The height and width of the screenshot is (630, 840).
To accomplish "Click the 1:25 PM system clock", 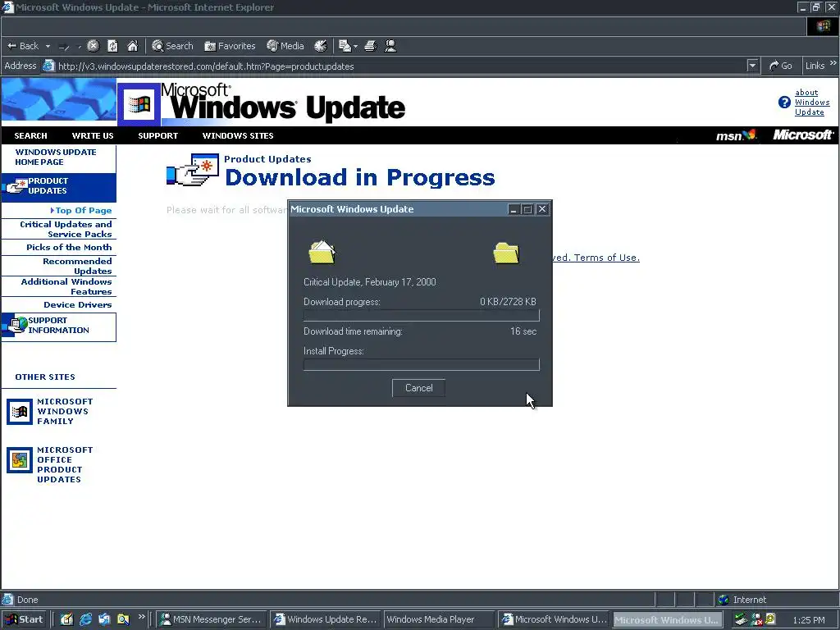I will 808,620.
